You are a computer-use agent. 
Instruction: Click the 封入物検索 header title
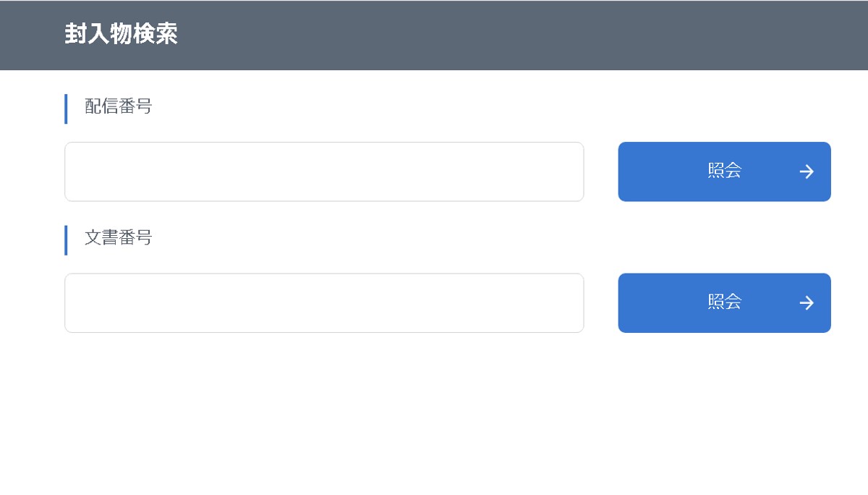coord(121,34)
